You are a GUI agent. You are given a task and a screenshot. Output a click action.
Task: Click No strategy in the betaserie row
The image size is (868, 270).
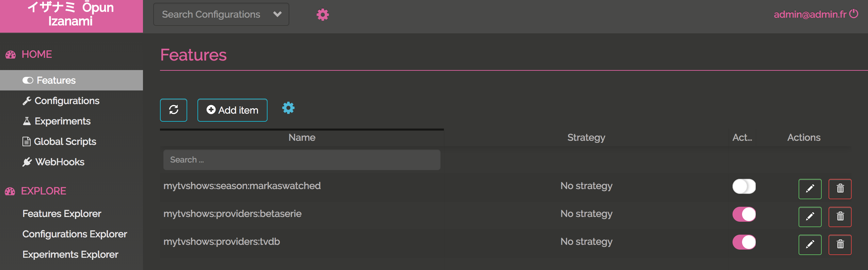(586, 214)
